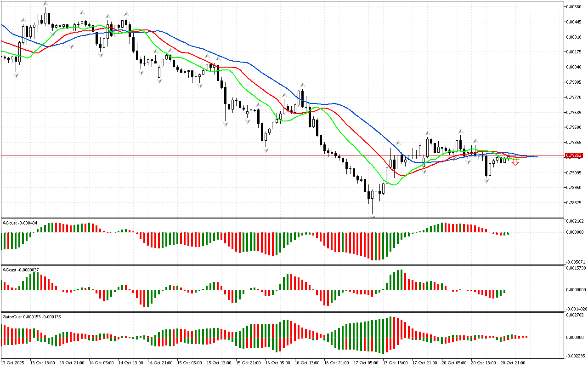This screenshot has width=588, height=368.
Task: Select the ACcust indicator label
Action: pos(18,270)
